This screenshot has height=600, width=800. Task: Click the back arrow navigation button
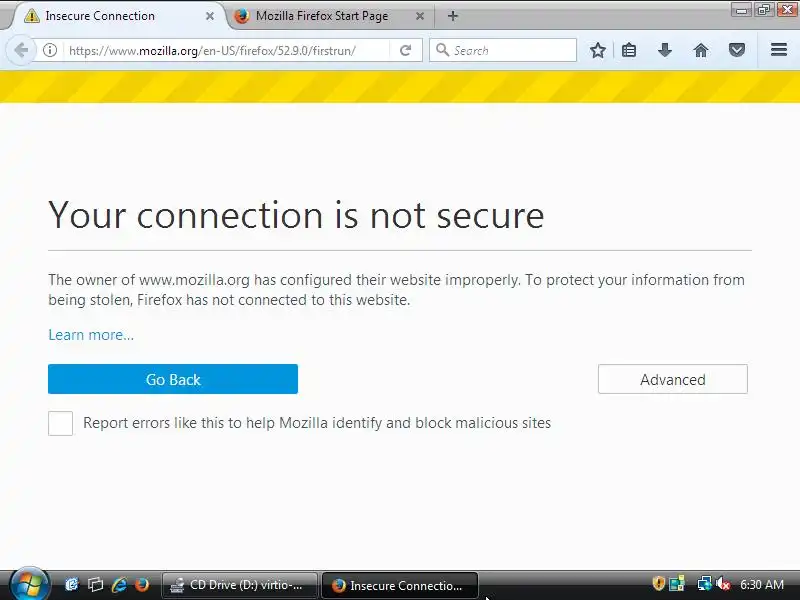(21, 50)
